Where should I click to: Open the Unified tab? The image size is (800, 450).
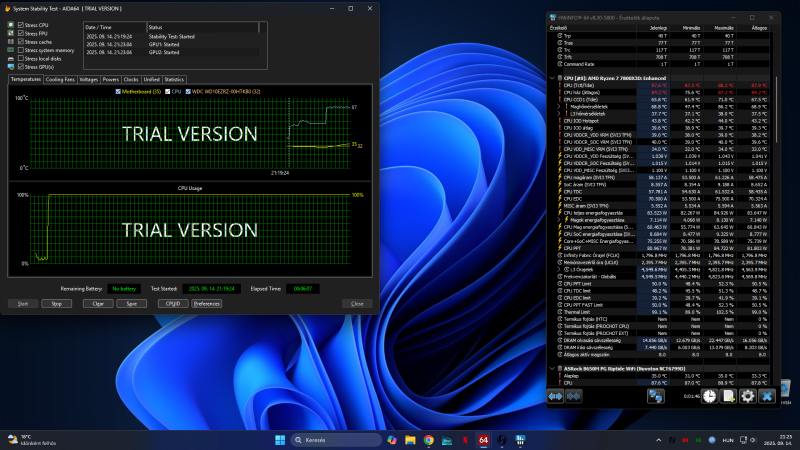pos(152,80)
